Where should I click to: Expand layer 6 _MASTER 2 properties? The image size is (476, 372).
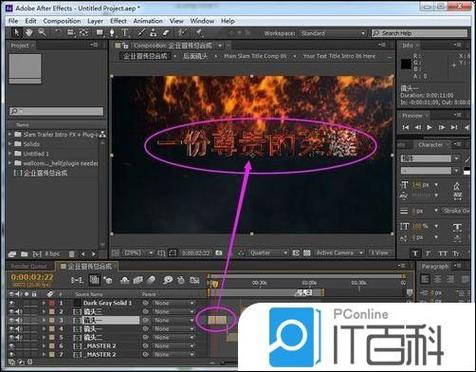pos(44,346)
